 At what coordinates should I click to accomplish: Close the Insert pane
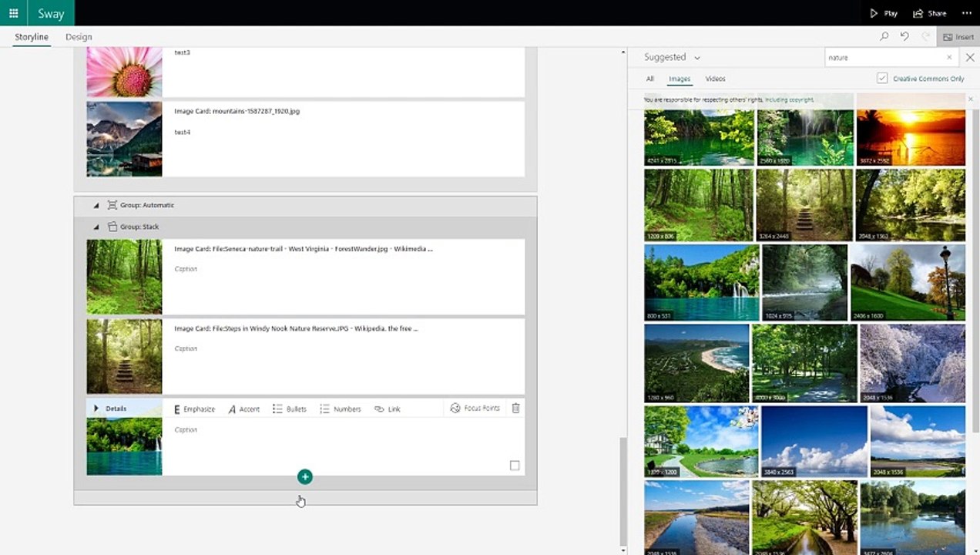(x=970, y=58)
